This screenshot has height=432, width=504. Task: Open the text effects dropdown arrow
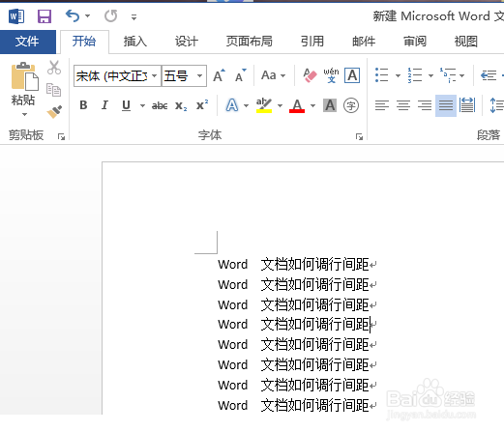coord(247,105)
